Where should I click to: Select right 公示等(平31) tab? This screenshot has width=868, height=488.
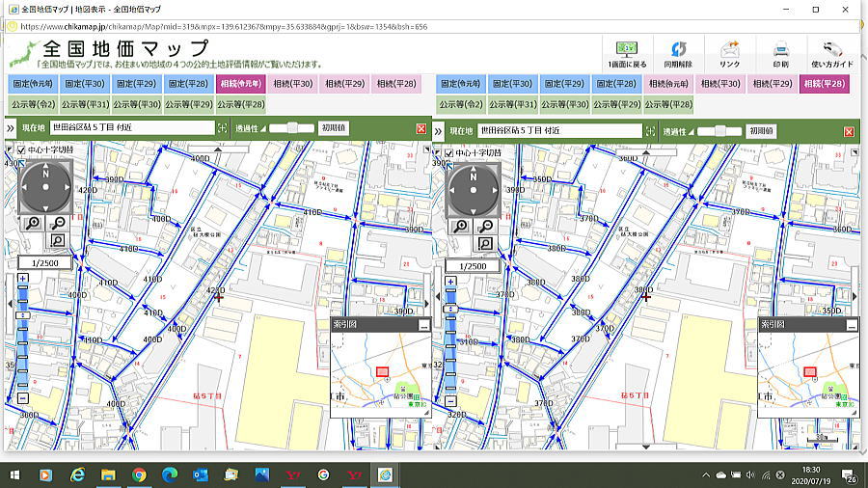[513, 104]
